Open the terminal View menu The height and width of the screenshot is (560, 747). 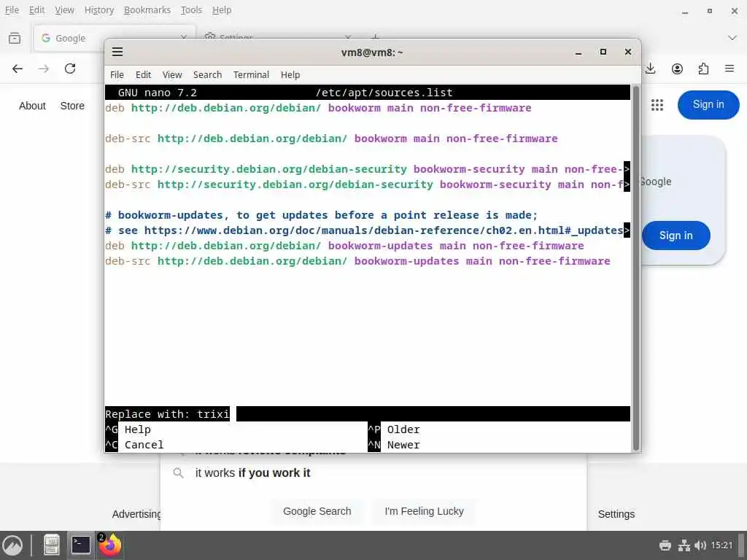172,75
